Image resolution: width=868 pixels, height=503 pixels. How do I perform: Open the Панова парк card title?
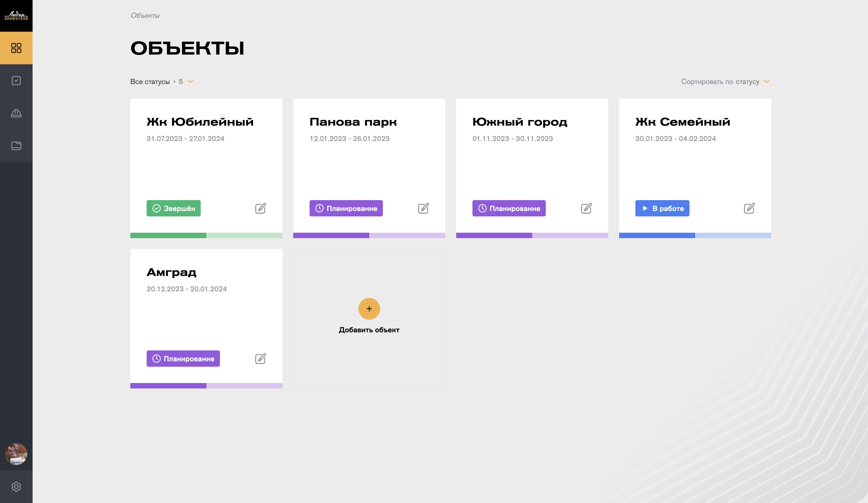tap(353, 122)
